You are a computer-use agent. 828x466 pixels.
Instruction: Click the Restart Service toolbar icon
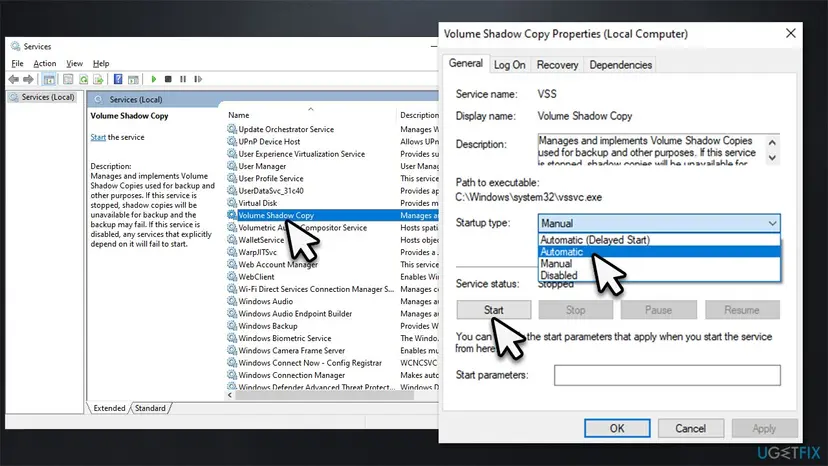[x=198, y=79]
